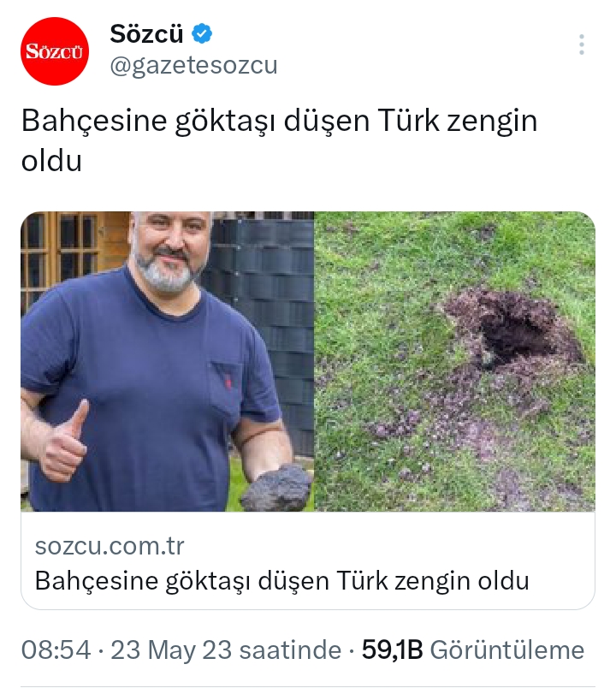Viewport: 616px width, 688px height.
Task: Open the link card headline below photo
Action: (x=282, y=581)
